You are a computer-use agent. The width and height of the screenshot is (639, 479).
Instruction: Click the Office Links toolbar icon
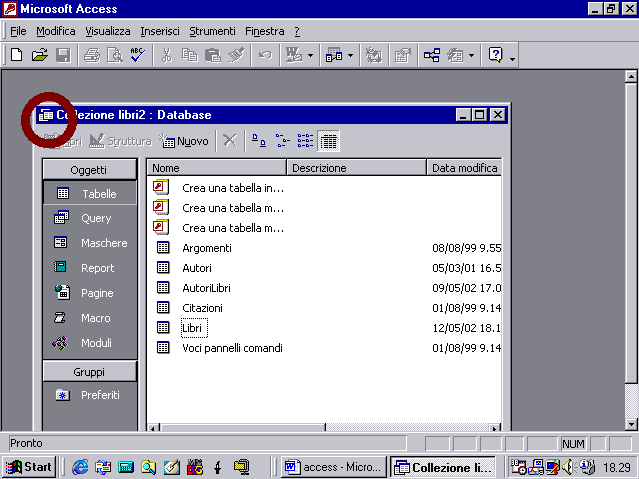tap(294, 55)
